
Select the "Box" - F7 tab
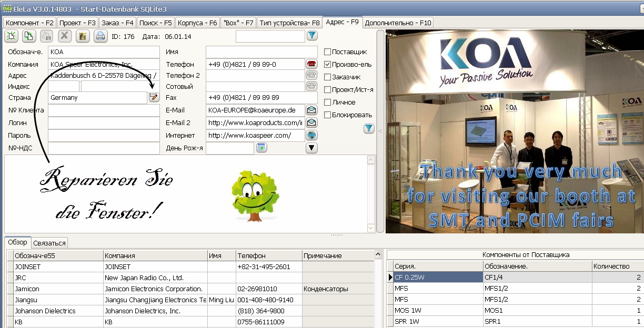pyautogui.click(x=238, y=23)
